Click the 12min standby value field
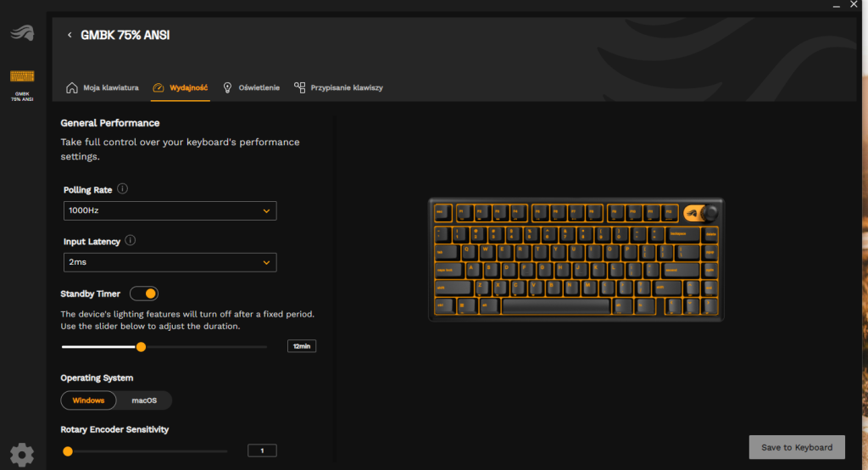Viewport: 868px width, 470px height. [x=302, y=346]
